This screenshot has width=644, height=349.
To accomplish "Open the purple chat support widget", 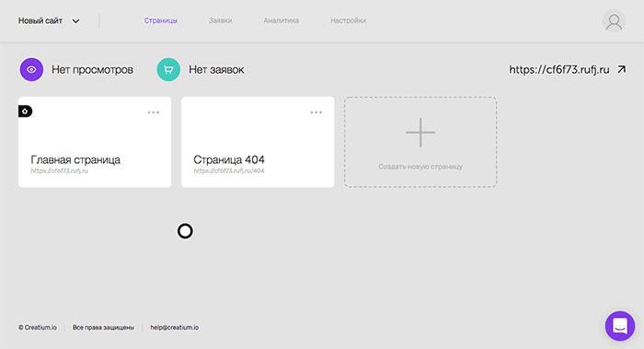I will (620, 326).
